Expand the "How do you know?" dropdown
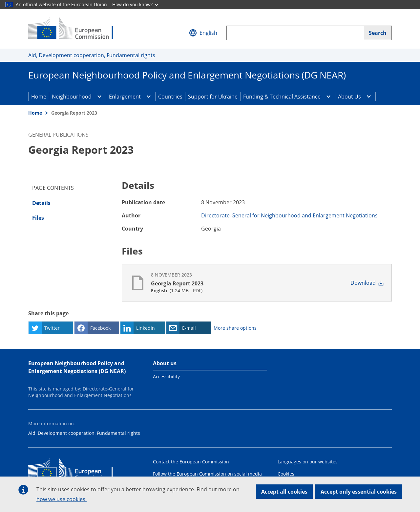420x512 pixels. [136, 5]
